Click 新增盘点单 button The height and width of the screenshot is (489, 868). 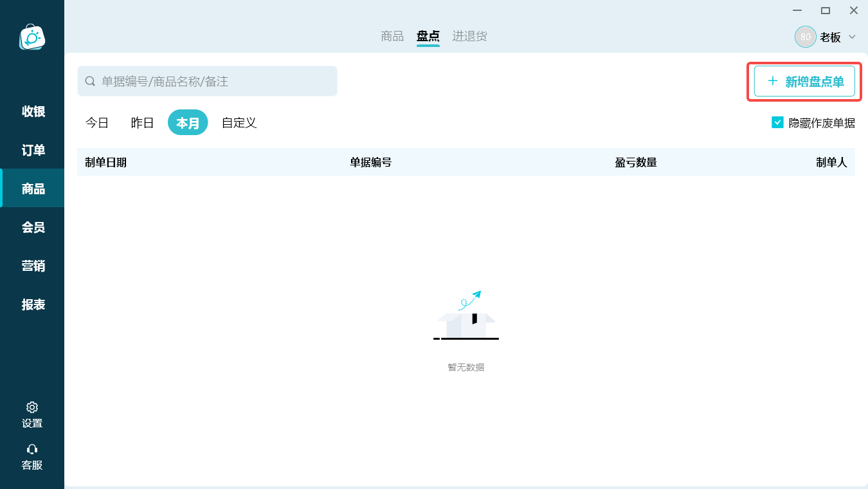[804, 81]
